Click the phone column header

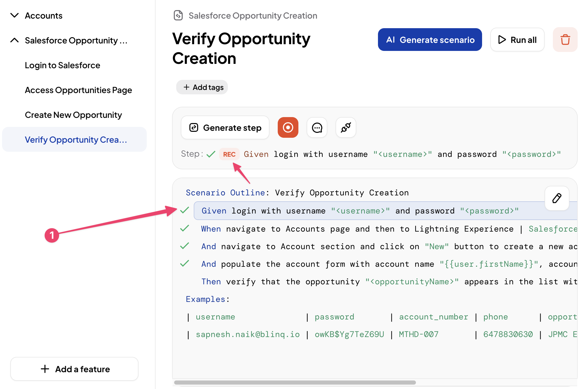pos(496,317)
